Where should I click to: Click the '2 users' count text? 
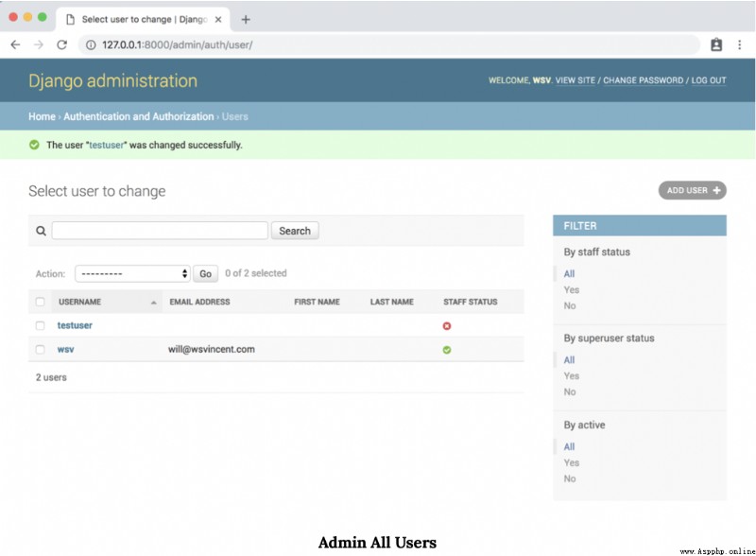(51, 377)
